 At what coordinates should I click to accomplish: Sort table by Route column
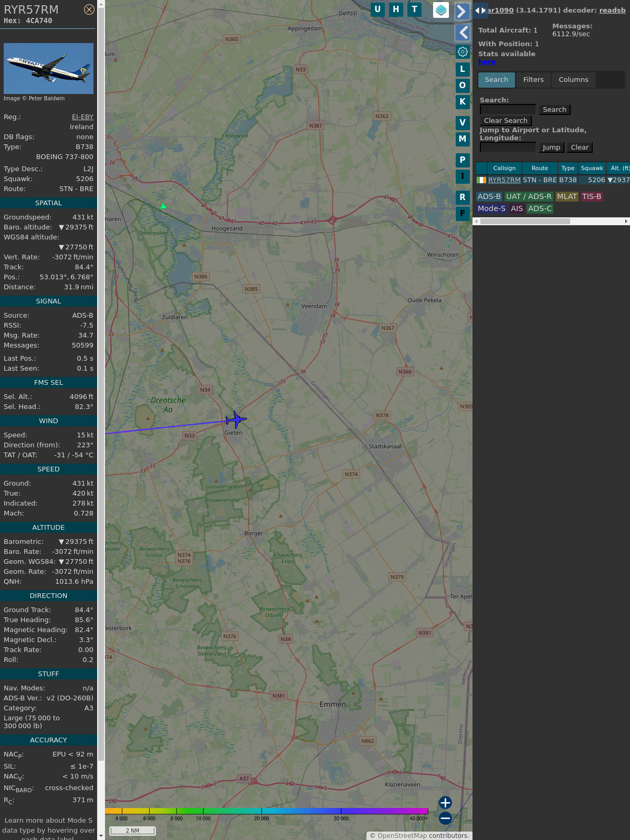click(x=540, y=168)
